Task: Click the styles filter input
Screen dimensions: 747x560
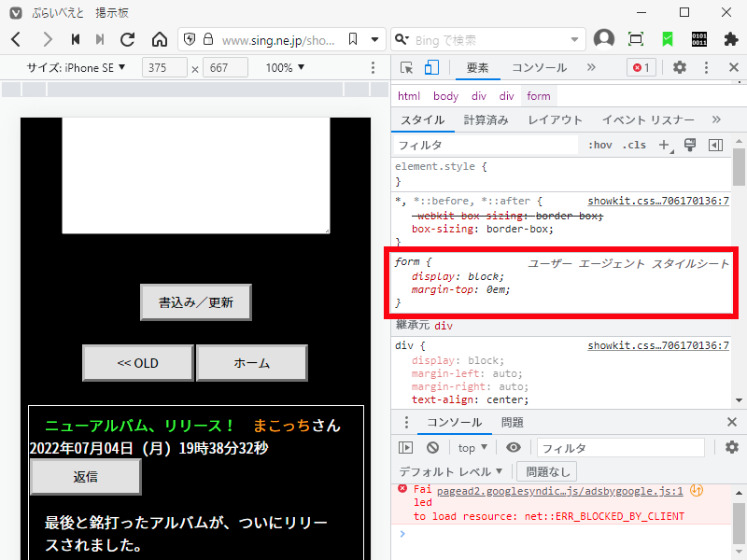Action: pos(486,146)
